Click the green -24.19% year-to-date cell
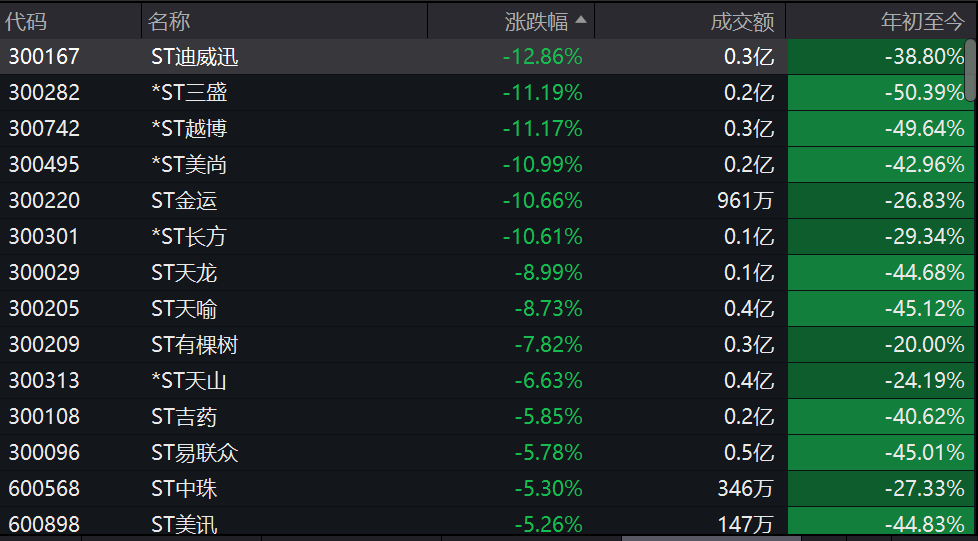978x541 pixels. pyautogui.click(x=924, y=381)
